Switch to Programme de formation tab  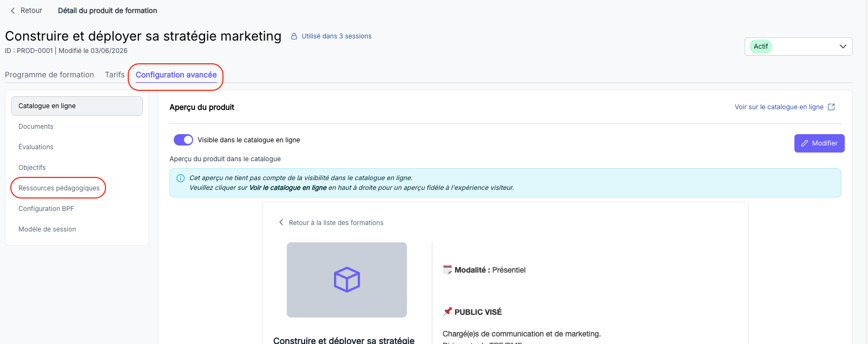click(49, 75)
